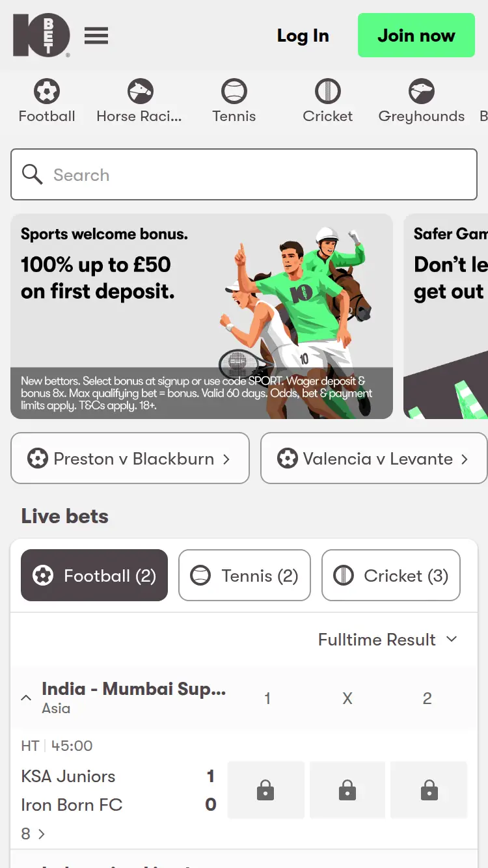Viewport: 488px width, 868px height.
Task: Open the Sports welcome bonus banner
Action: click(202, 316)
